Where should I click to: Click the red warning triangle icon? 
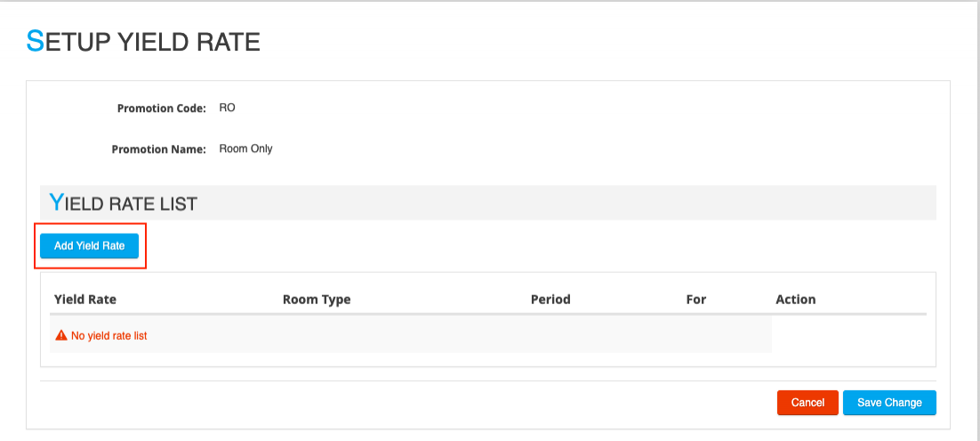tap(61, 335)
